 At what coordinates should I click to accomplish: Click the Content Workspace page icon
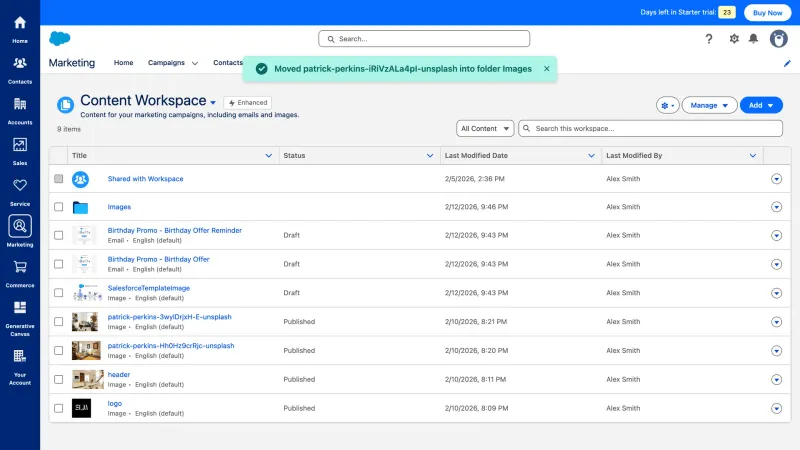tap(65, 105)
